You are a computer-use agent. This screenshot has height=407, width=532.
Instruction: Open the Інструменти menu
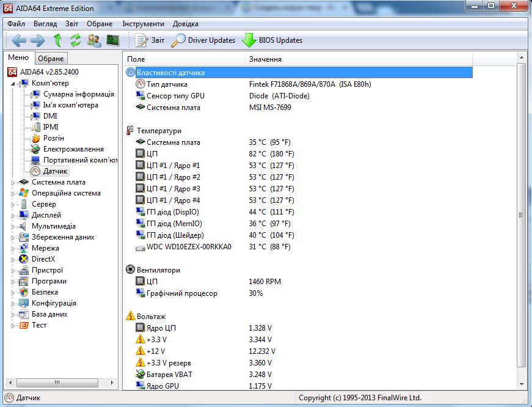pyautogui.click(x=143, y=24)
